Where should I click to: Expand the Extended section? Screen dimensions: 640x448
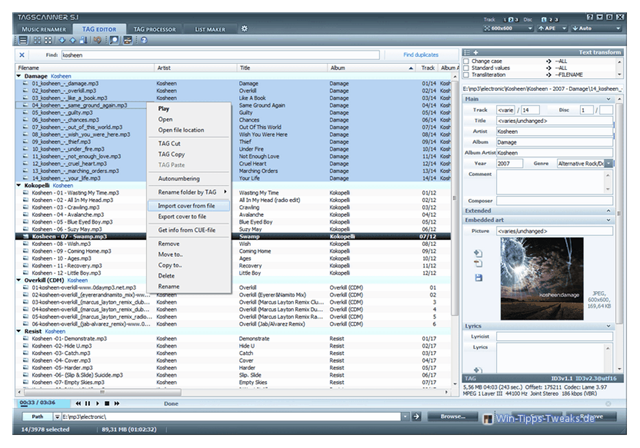point(609,211)
